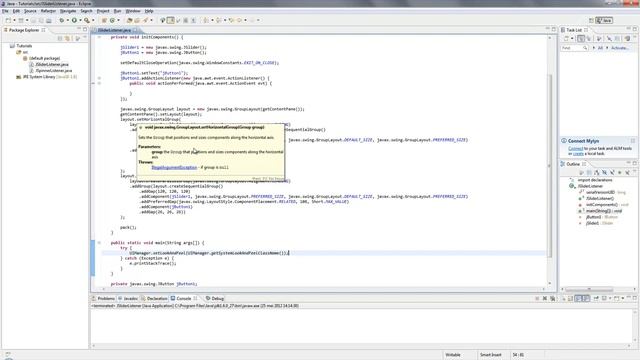
Task: Open the File menu
Action: (x=5, y=11)
